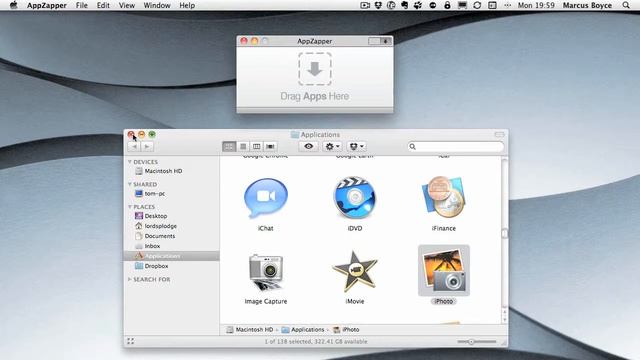
Task: Click the Image Capture name label
Action: pos(266,301)
